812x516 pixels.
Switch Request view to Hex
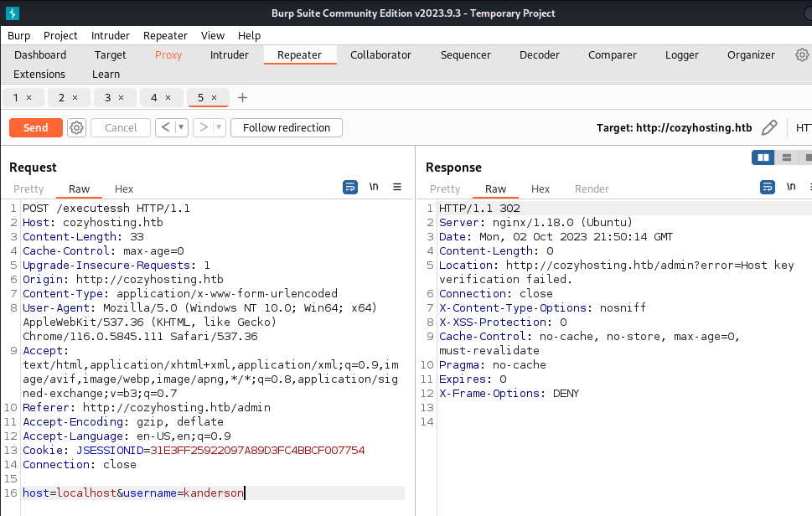124,189
